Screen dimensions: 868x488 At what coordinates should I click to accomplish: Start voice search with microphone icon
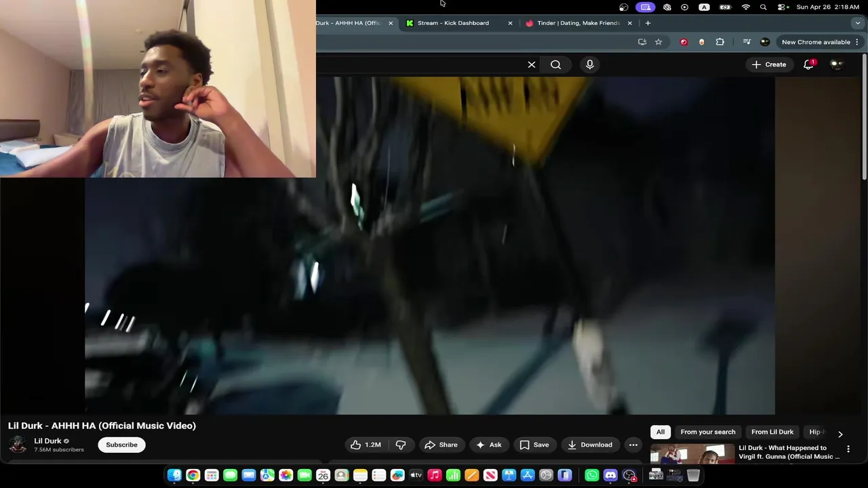(590, 64)
